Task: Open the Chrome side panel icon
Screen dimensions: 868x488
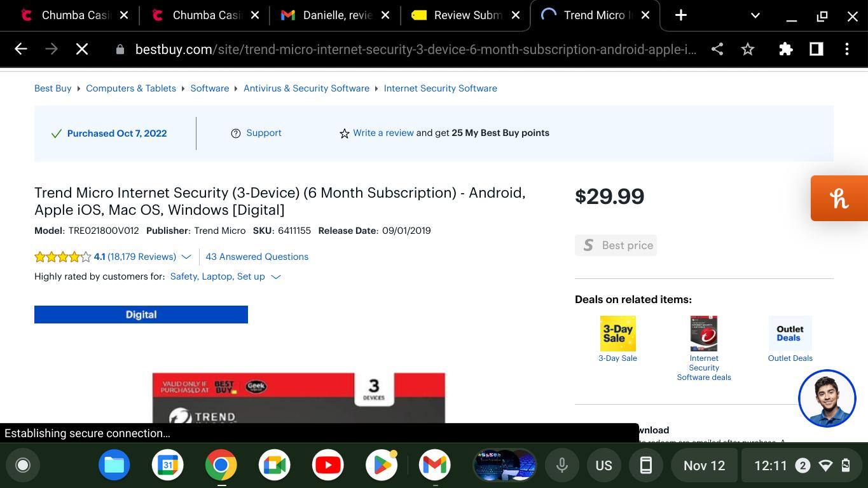Action: coord(816,50)
